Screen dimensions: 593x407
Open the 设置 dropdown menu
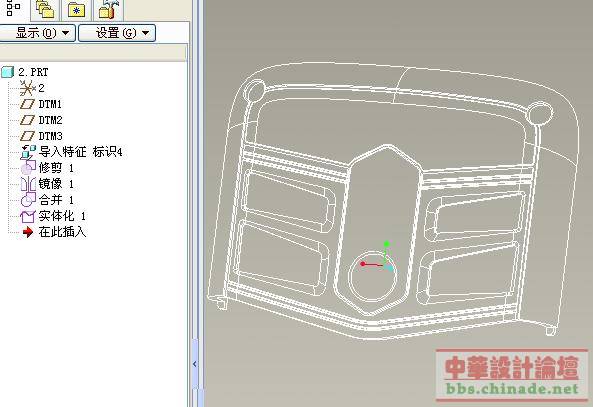click(x=117, y=33)
